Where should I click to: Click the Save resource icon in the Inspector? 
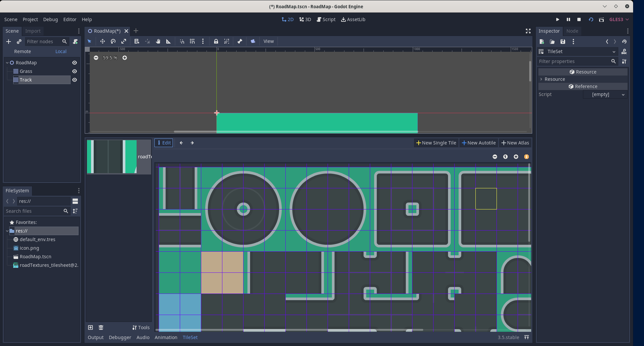pos(563,42)
